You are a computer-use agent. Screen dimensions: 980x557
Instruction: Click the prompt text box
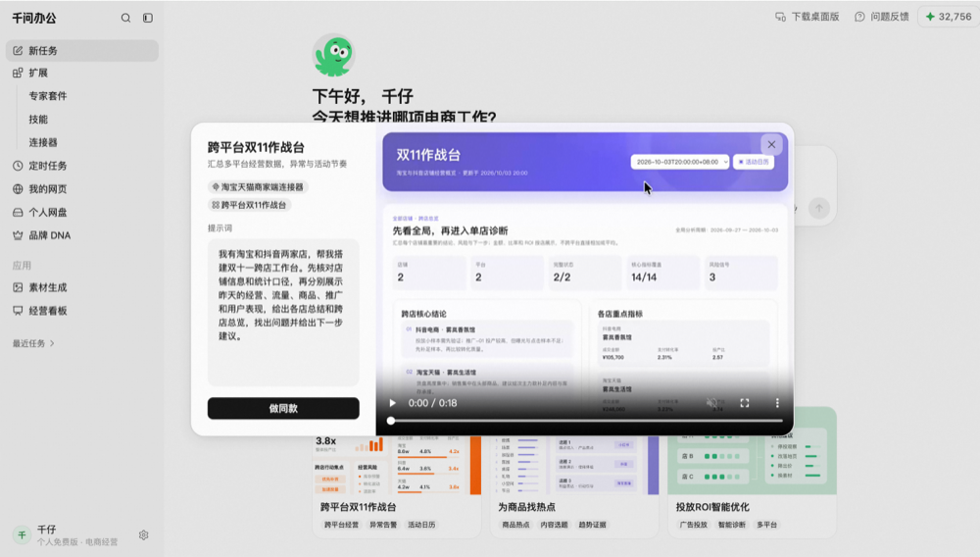pos(283,312)
